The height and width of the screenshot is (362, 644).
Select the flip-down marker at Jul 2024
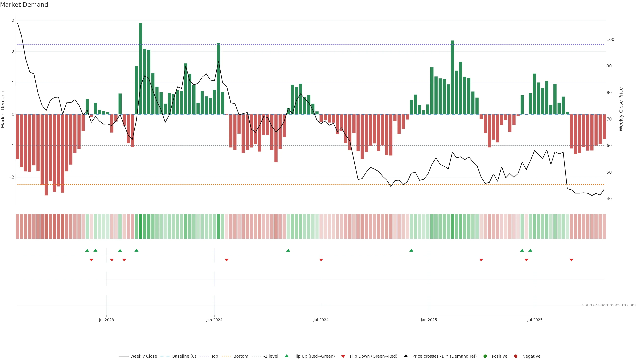(321, 260)
